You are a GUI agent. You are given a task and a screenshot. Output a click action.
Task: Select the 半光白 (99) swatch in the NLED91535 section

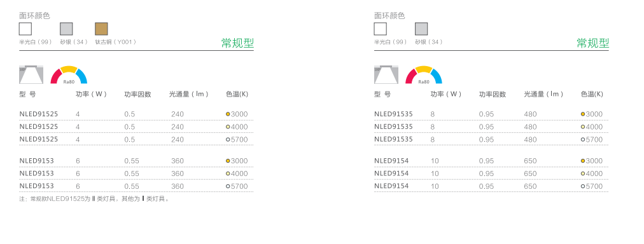tap(381, 29)
